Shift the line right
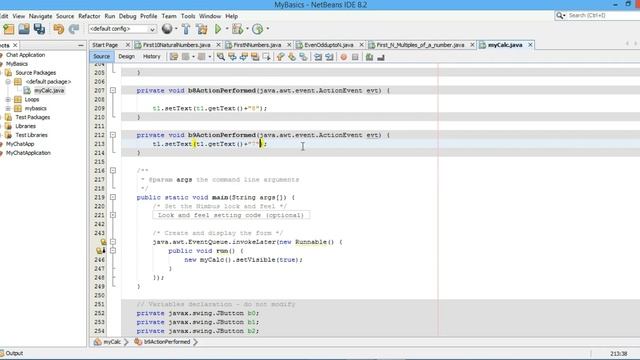This screenshot has height=360, width=640. point(329,57)
